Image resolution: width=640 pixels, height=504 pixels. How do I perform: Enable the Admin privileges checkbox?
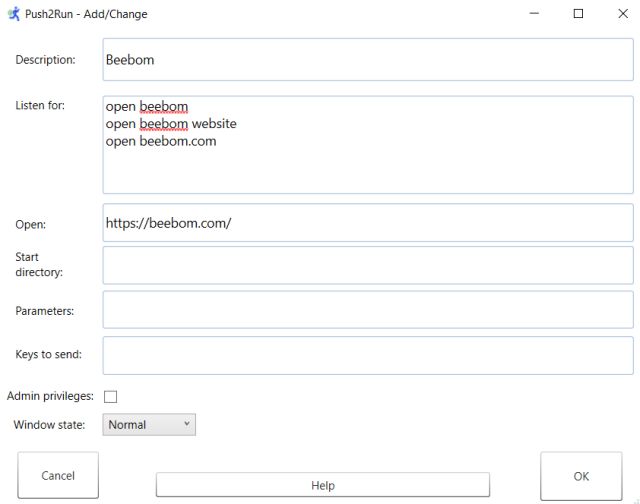111,397
